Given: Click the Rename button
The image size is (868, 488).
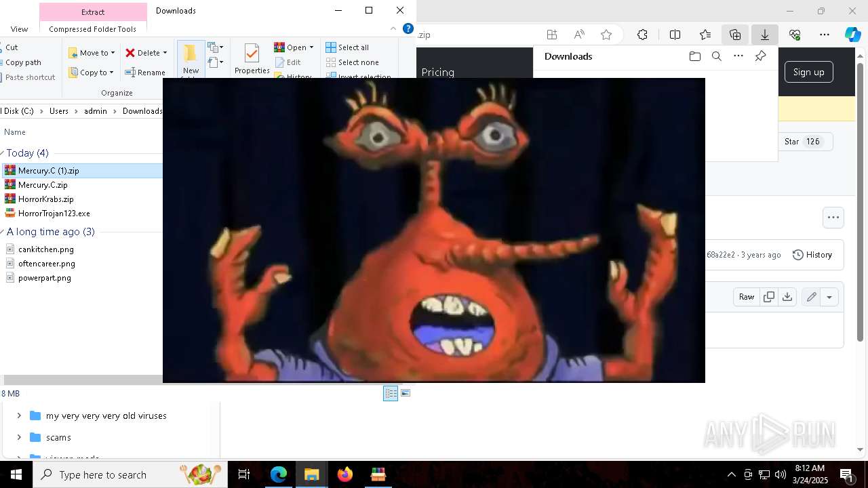Looking at the screenshot, I should pyautogui.click(x=145, y=73).
